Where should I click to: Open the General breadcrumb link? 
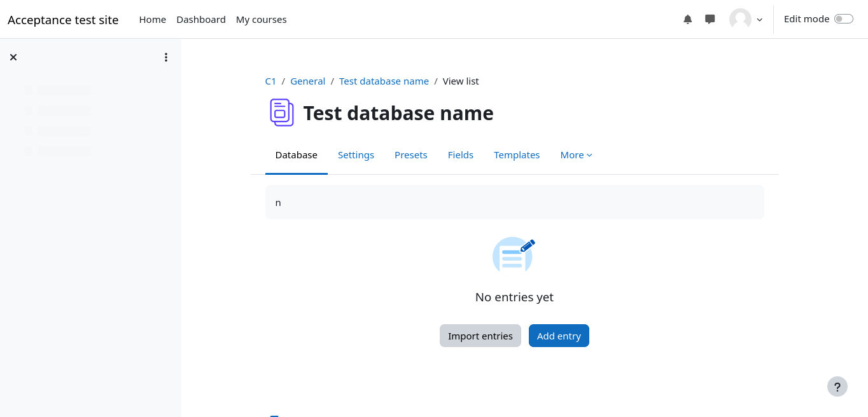click(x=307, y=81)
